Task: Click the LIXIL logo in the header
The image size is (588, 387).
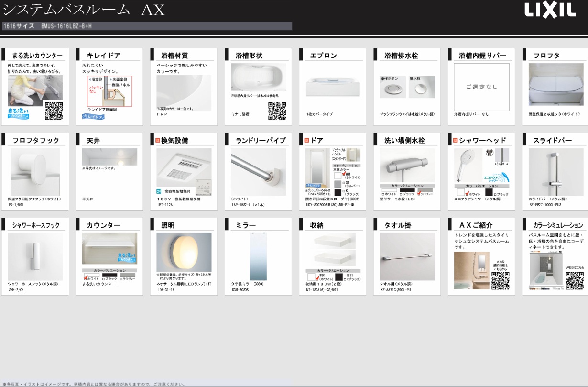Action: (x=550, y=11)
